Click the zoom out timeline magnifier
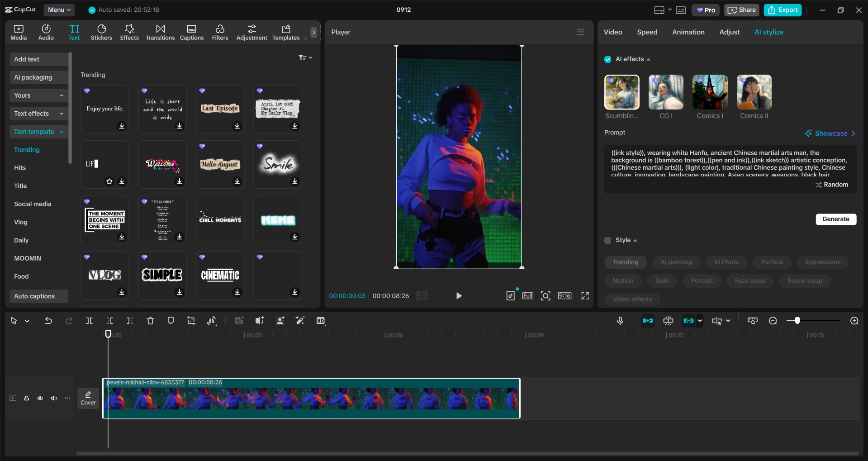 pos(773,321)
